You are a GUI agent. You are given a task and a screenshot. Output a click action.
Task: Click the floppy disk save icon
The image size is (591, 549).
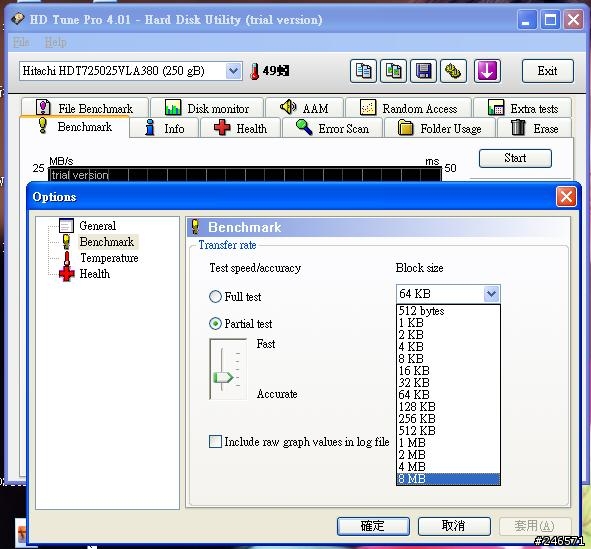[x=423, y=71]
